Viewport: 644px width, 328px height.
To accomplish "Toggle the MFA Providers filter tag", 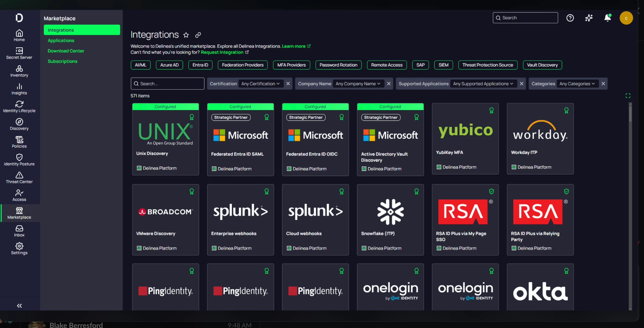I will point(291,65).
